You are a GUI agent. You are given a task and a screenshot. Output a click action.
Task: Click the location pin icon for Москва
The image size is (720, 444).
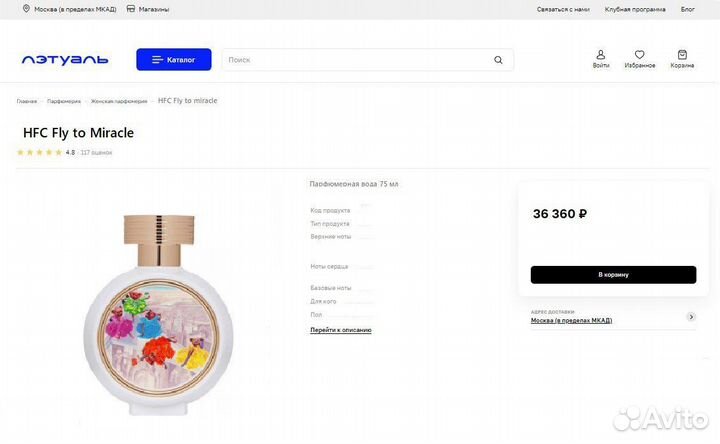(x=26, y=9)
